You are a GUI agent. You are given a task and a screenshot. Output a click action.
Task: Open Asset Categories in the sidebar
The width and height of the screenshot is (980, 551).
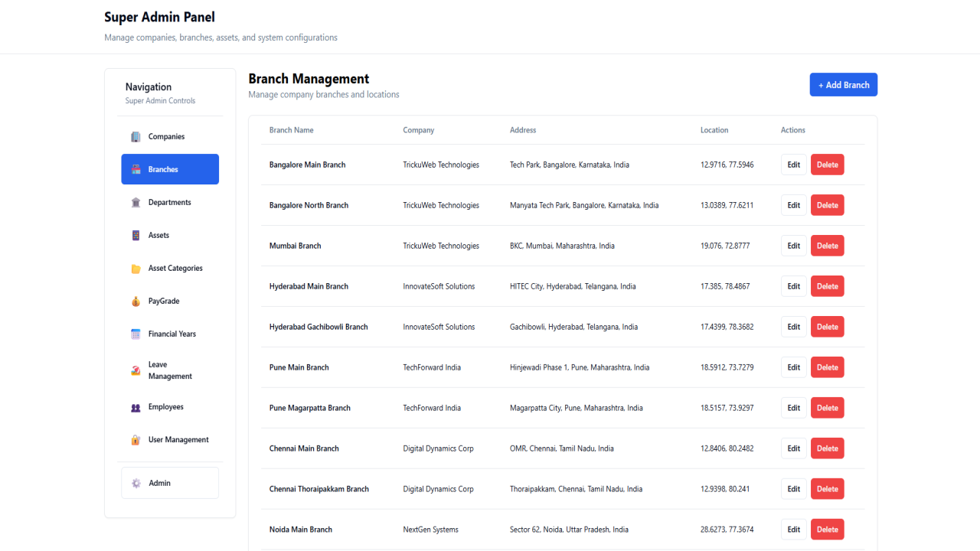(x=170, y=269)
